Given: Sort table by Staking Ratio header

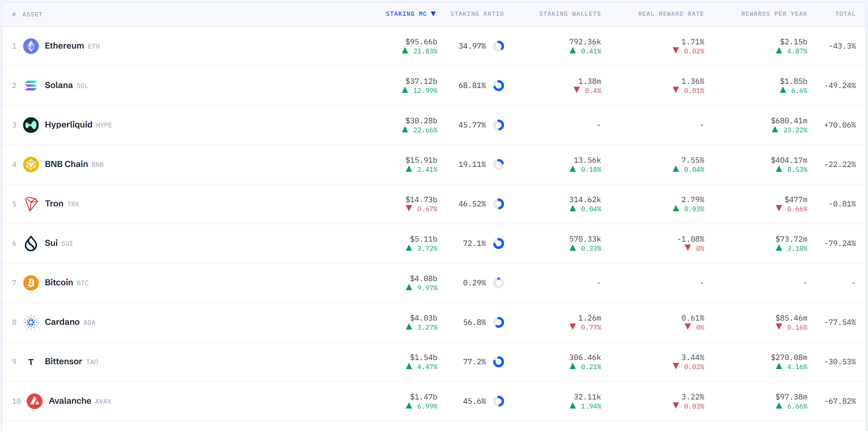Looking at the screenshot, I should coord(477,14).
